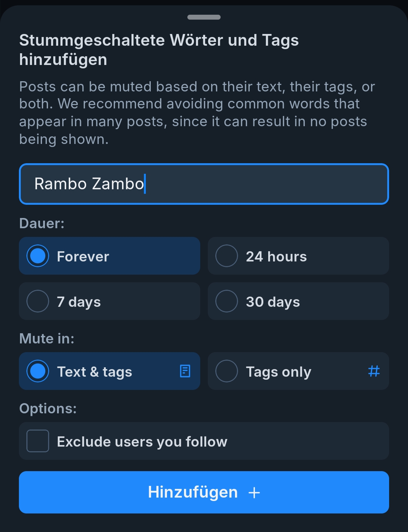Pick the 30 days duration radio
408x532 pixels.
pyautogui.click(x=227, y=302)
